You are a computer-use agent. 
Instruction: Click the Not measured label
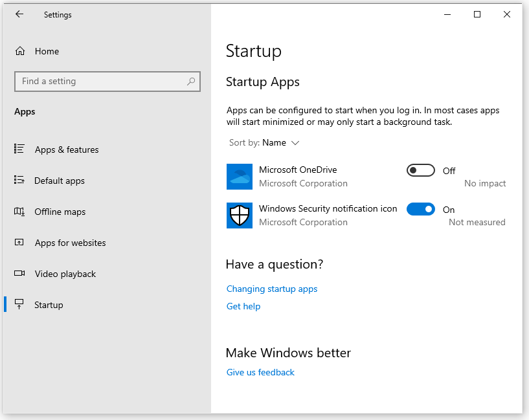point(477,222)
